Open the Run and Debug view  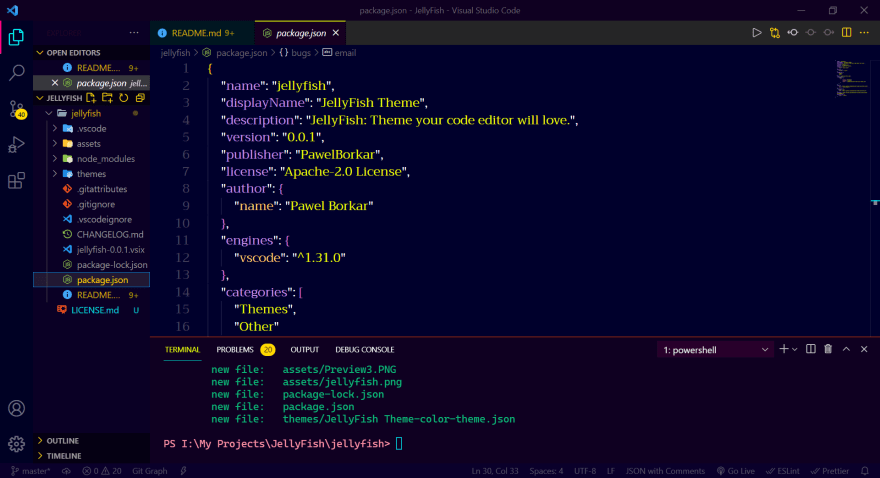(16, 144)
